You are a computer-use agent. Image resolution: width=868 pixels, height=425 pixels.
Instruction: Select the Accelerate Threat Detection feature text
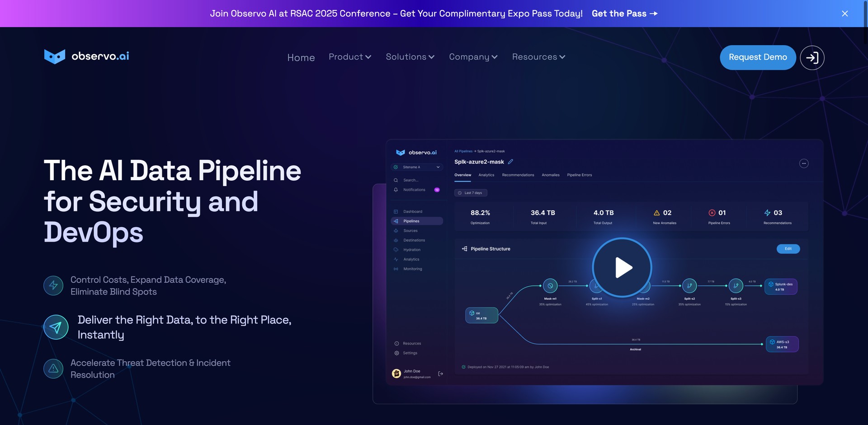coord(151,369)
